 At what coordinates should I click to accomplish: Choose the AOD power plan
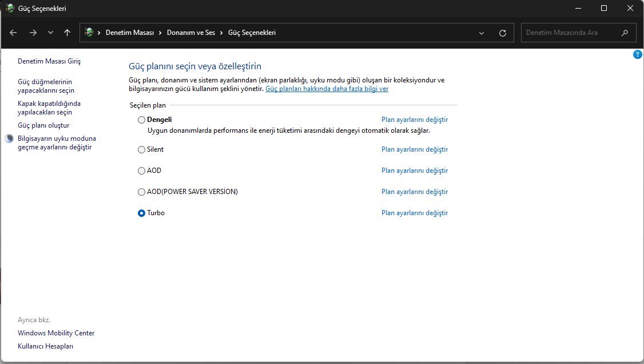tap(141, 171)
